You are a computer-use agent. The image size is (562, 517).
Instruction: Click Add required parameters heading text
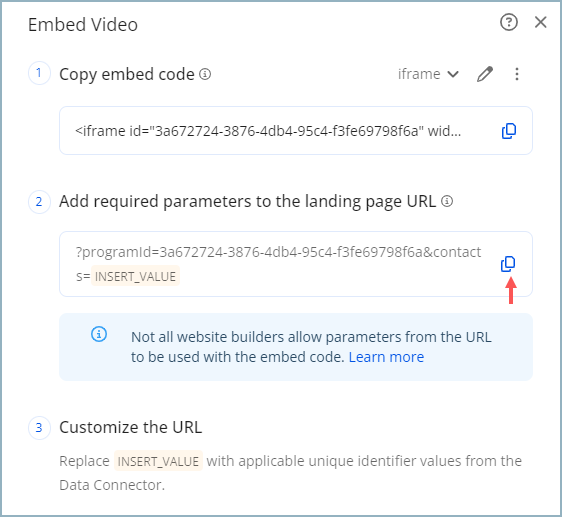(x=247, y=201)
